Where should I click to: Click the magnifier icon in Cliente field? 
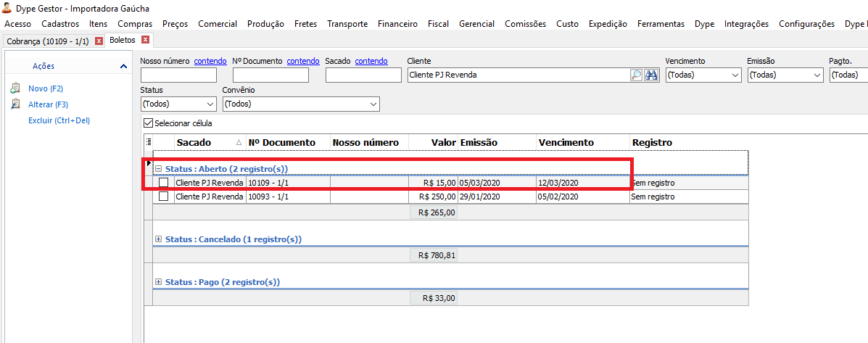[x=636, y=75]
